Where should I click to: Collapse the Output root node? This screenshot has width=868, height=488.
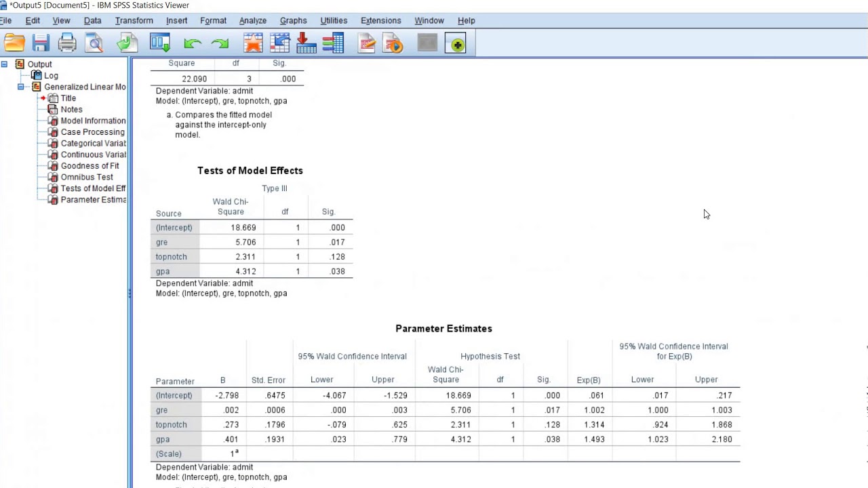coord(4,64)
